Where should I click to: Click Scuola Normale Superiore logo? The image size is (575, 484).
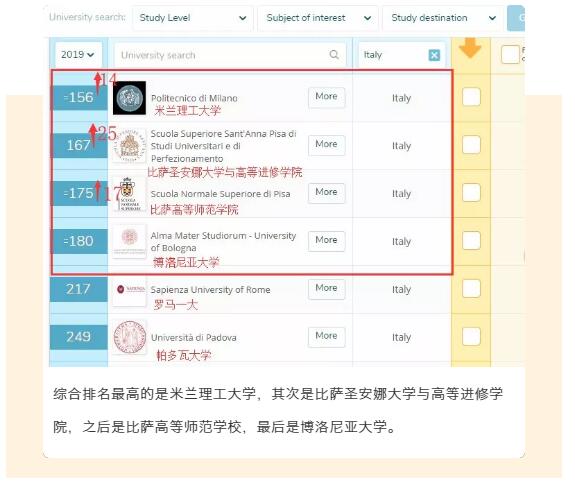(129, 193)
